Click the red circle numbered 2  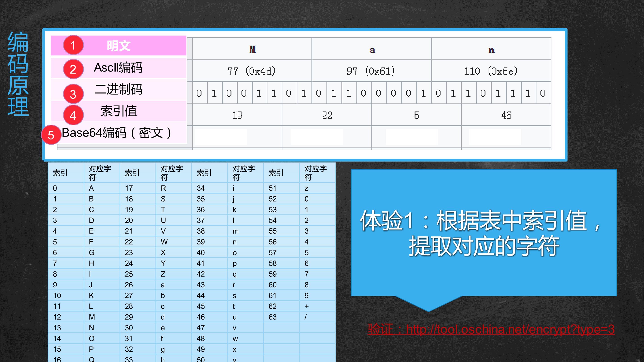click(73, 69)
